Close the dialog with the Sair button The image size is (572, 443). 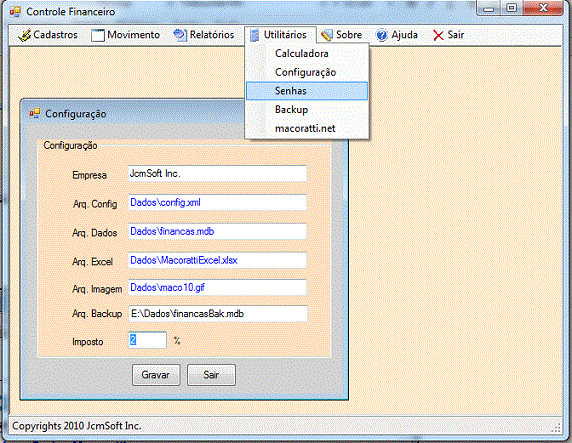[211, 375]
